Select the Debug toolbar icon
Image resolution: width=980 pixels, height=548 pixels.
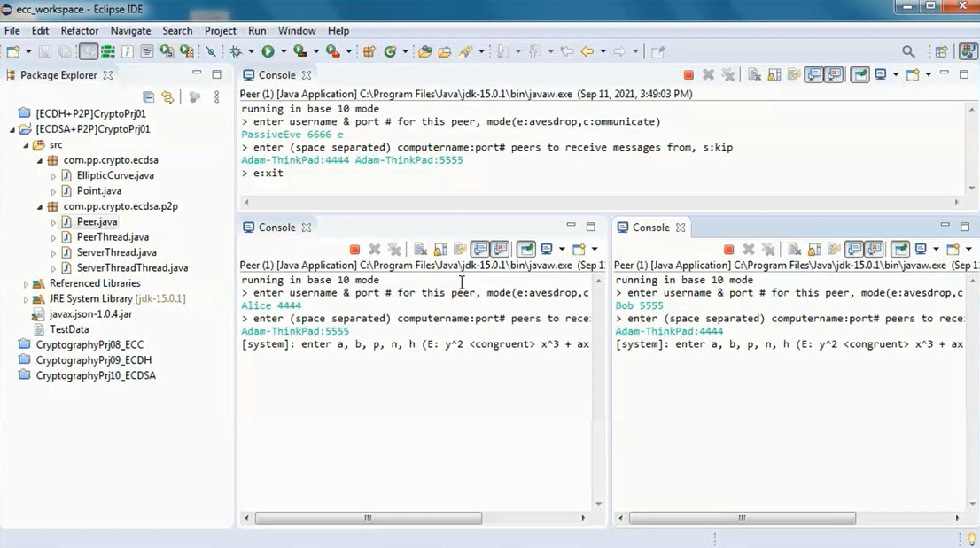point(237,51)
